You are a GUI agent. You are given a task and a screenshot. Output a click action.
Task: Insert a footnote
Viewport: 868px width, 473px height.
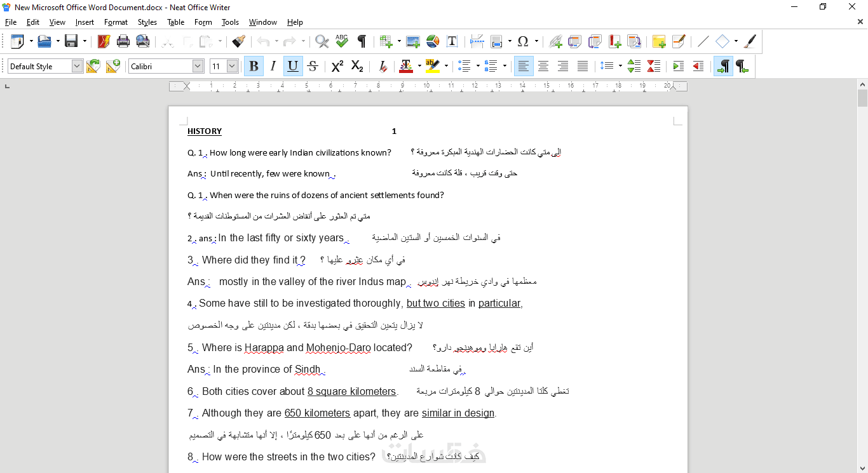[575, 42]
